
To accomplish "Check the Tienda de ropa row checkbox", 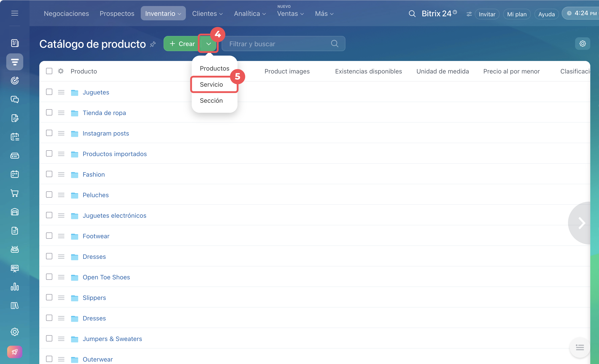I will tap(49, 112).
